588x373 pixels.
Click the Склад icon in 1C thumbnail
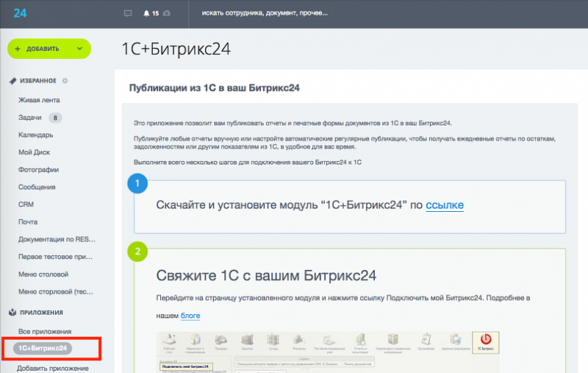[273, 342]
